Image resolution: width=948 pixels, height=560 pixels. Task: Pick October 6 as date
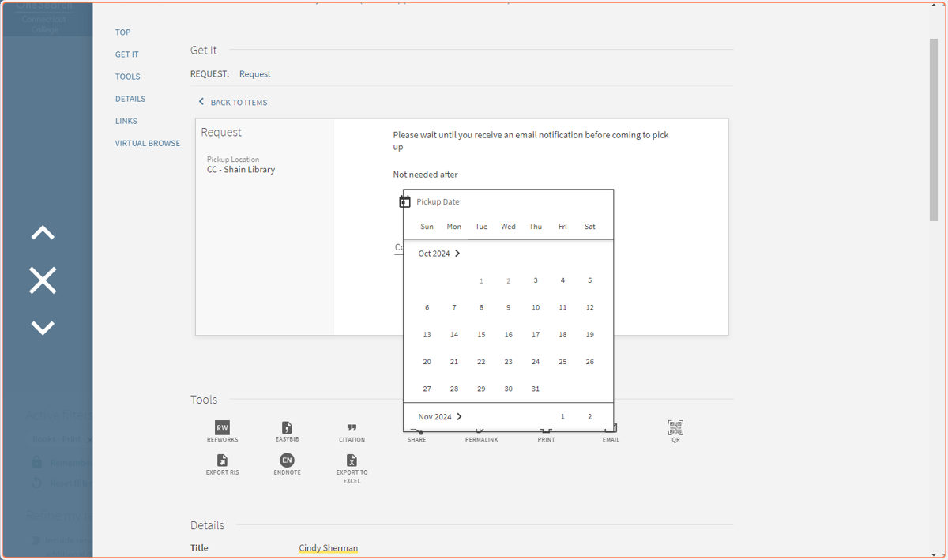coord(427,307)
